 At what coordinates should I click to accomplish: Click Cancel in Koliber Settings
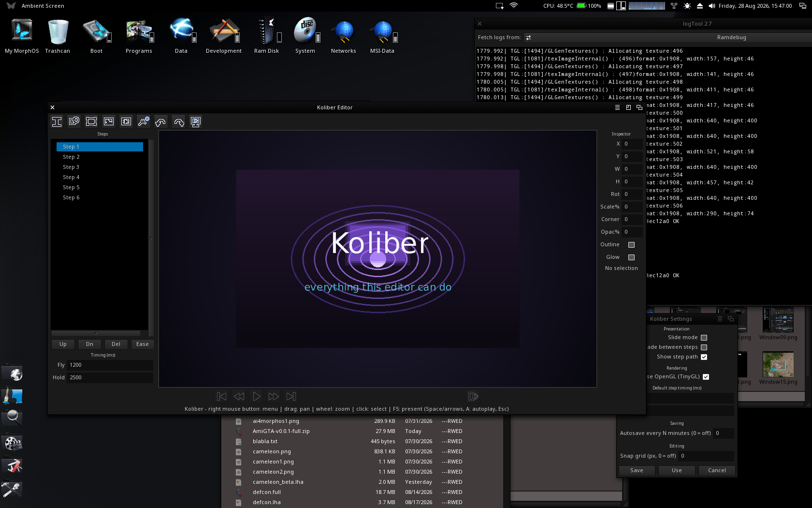[717, 471]
